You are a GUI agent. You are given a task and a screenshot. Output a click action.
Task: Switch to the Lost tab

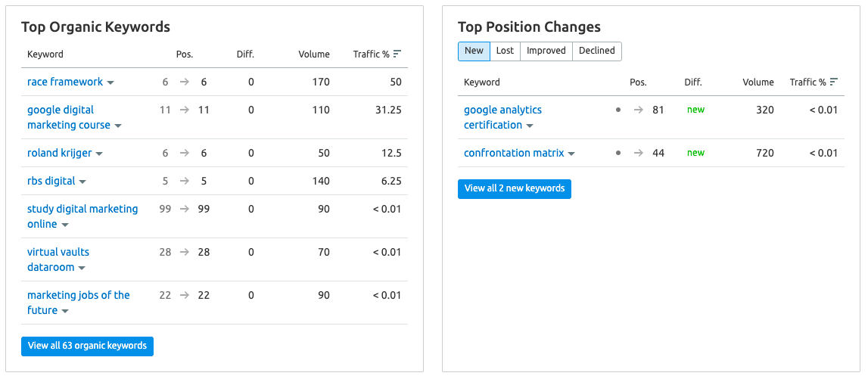[505, 51]
